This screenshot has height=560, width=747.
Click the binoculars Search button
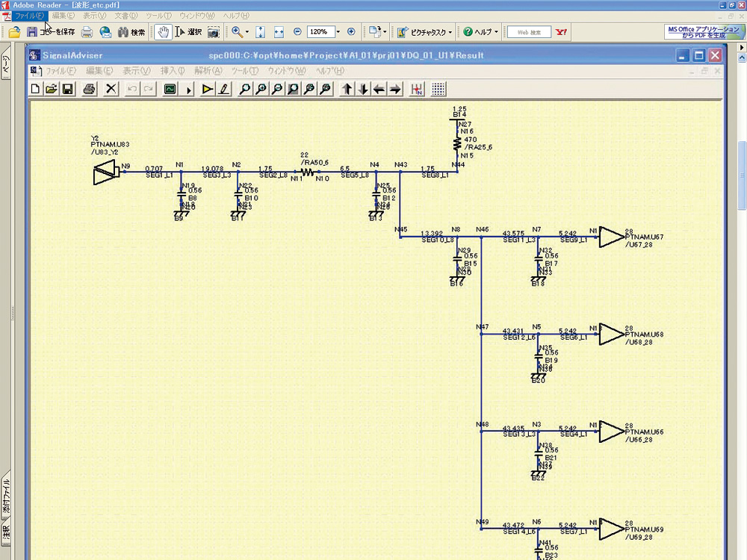coord(131,32)
